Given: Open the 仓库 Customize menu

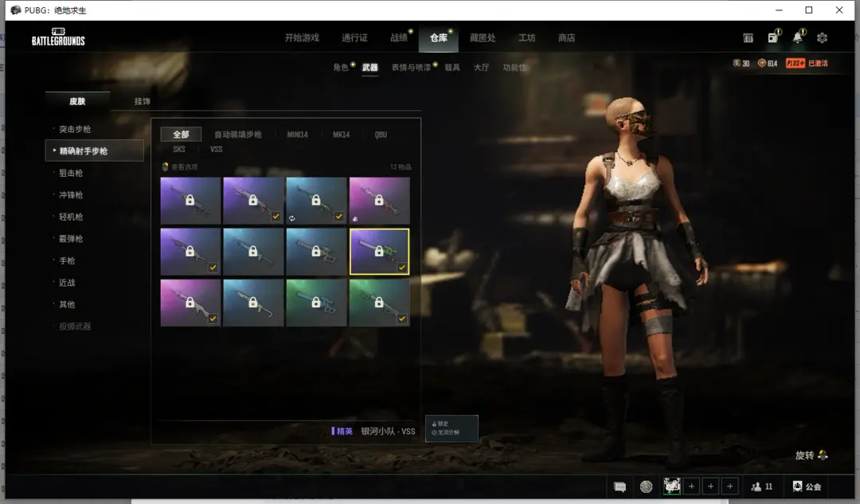Looking at the screenshot, I should [438, 38].
